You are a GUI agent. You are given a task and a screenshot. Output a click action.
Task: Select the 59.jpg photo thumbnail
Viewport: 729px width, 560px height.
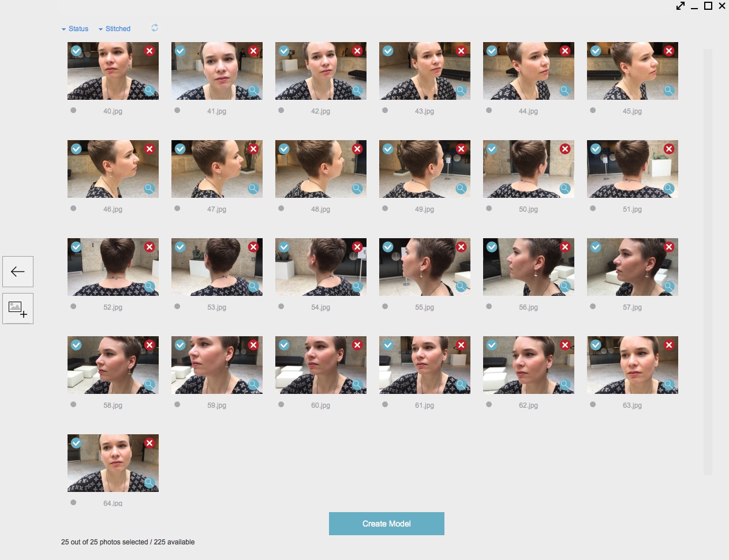pyautogui.click(x=216, y=365)
